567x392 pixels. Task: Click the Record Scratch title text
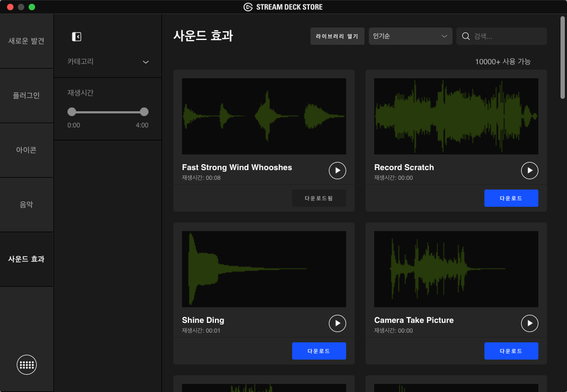404,167
